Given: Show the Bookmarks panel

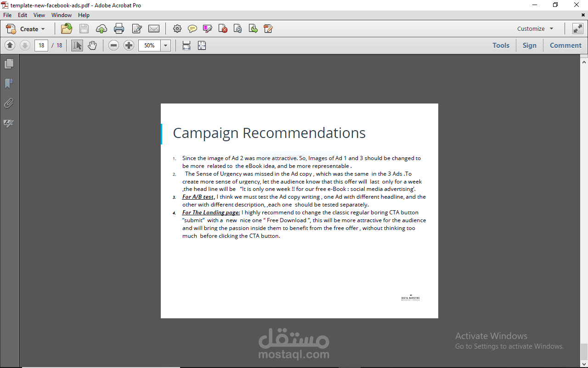Looking at the screenshot, I should click(x=9, y=83).
